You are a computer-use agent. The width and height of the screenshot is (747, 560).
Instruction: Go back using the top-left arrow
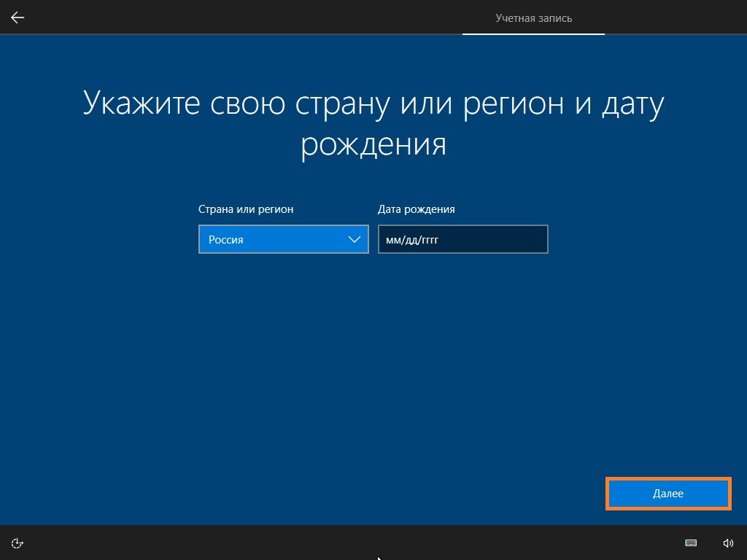[18, 17]
